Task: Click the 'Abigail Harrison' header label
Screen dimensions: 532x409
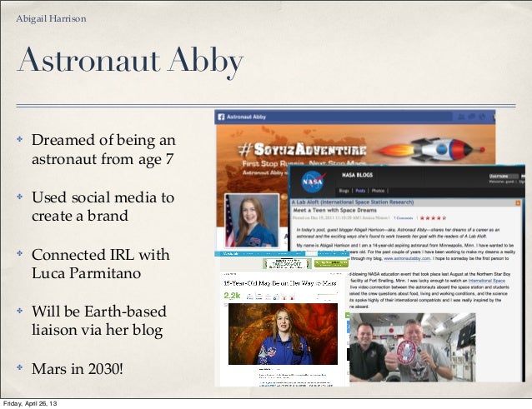Action: (51, 18)
